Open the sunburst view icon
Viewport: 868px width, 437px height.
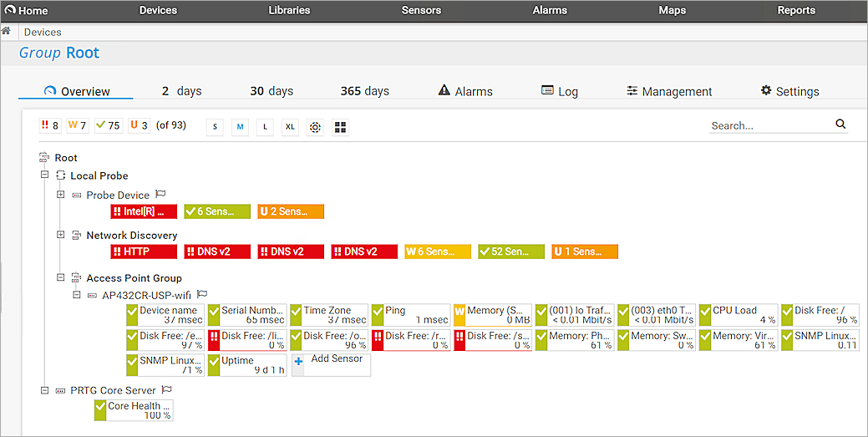coord(315,127)
